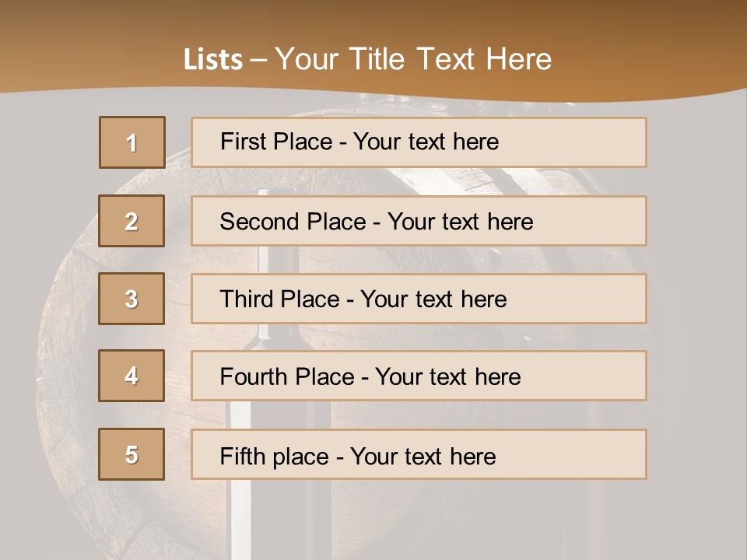
Task: Click the bold word 'Lists' in title
Action: [213, 59]
